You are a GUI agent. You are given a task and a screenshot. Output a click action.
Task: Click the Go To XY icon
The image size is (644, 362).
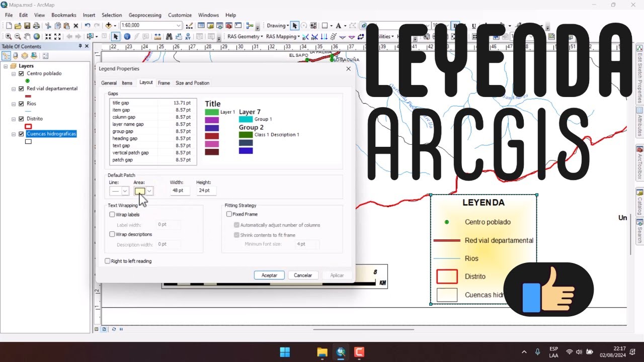(187, 36)
